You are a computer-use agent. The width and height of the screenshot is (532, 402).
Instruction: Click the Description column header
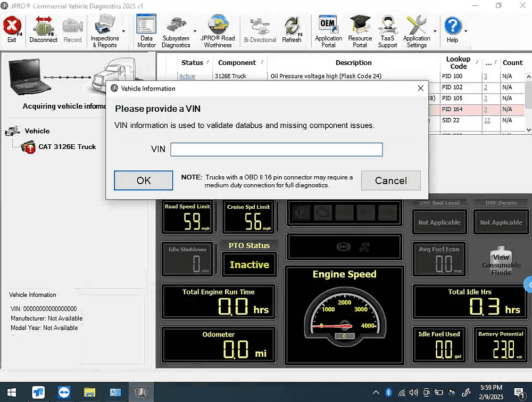pyautogui.click(x=354, y=62)
